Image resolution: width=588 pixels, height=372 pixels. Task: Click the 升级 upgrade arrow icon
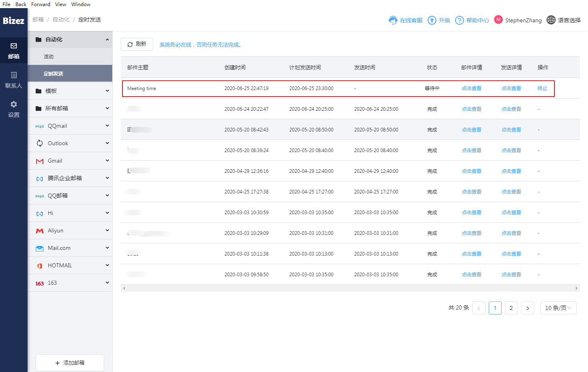[432, 20]
